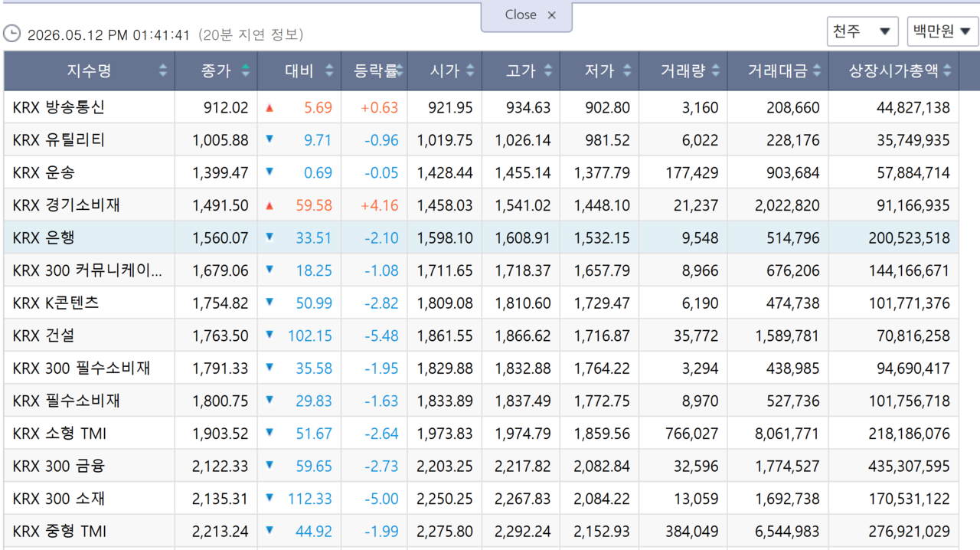Viewport: 980px width, 550px height.
Task: Select the KRX 필수소비재 index name
Action: click(66, 401)
